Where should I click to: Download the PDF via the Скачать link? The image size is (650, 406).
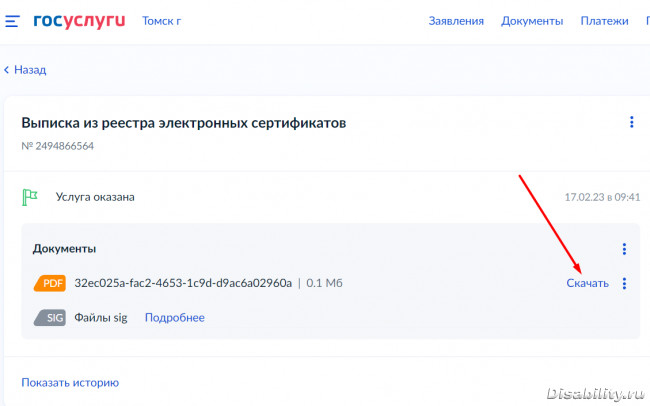coord(587,283)
